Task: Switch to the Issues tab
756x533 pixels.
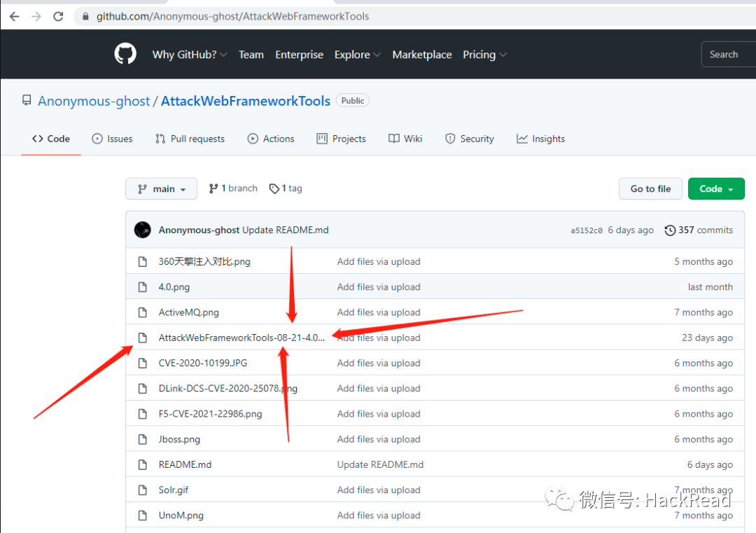Action: click(112, 139)
